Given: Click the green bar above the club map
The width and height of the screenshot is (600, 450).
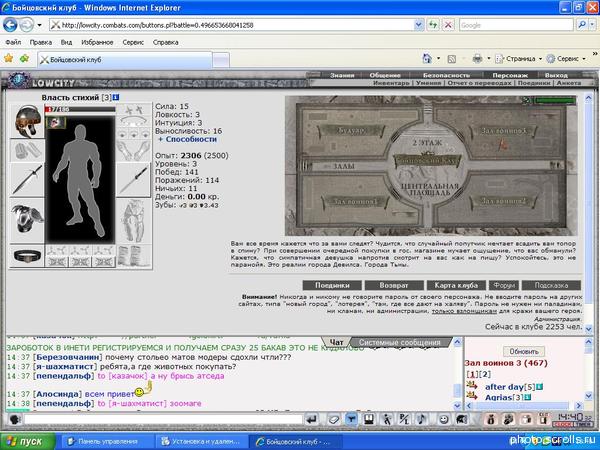Looking at the screenshot, I should pos(555,101).
